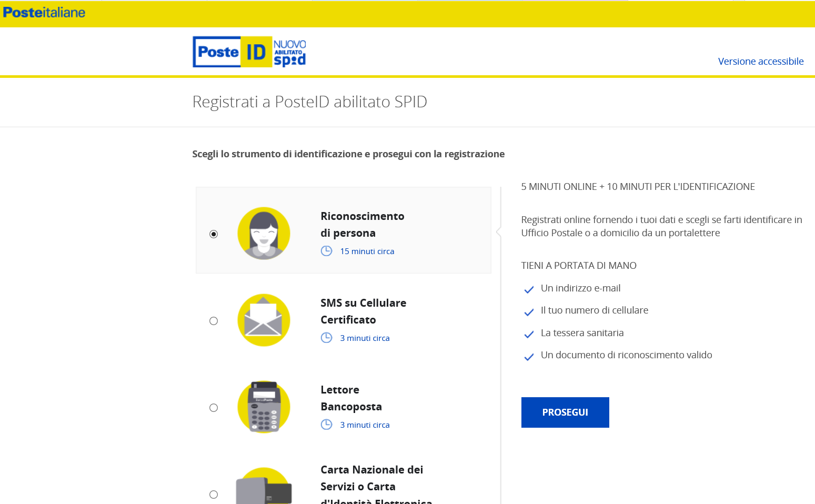
Task: Click the Bancoposta card reader icon
Action: (264, 407)
